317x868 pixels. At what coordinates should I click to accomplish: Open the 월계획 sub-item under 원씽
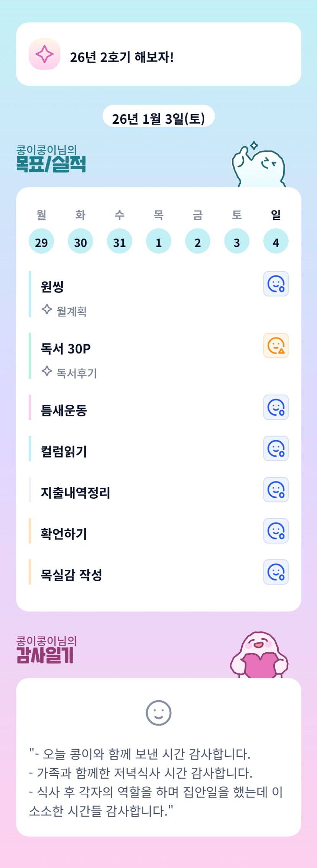tap(71, 311)
